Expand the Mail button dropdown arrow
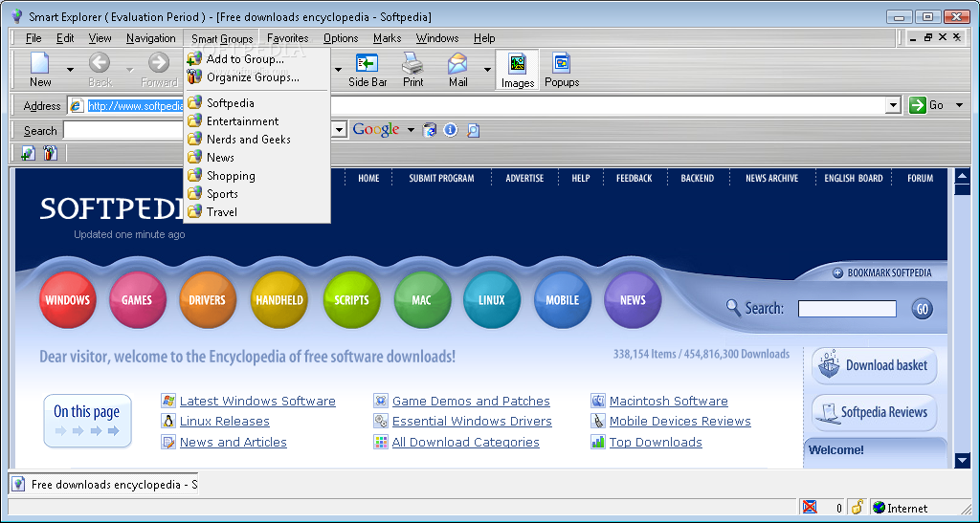Viewport: 980px width, 523px height. click(x=487, y=69)
